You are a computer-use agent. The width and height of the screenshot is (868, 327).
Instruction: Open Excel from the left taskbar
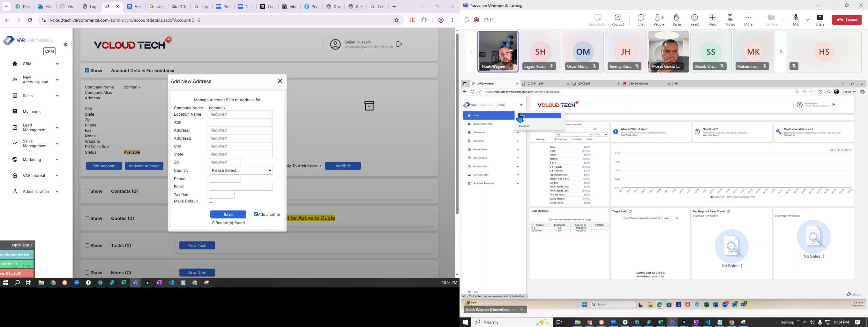point(124,283)
